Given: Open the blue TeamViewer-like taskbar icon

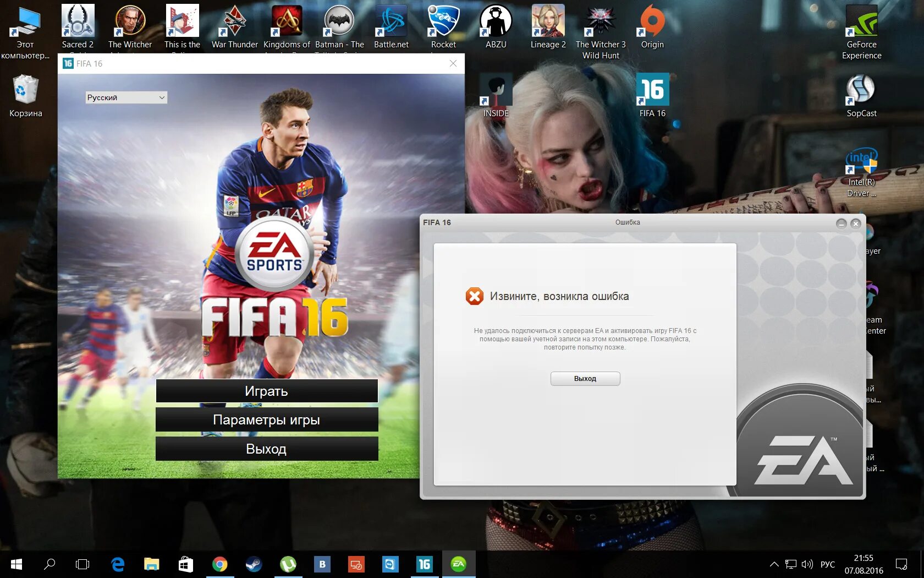Looking at the screenshot, I should 391,564.
